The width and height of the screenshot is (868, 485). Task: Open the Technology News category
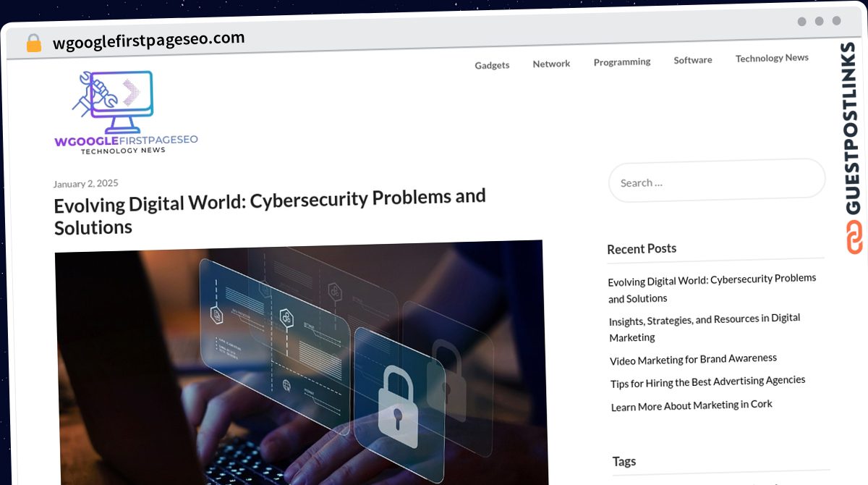pos(772,58)
